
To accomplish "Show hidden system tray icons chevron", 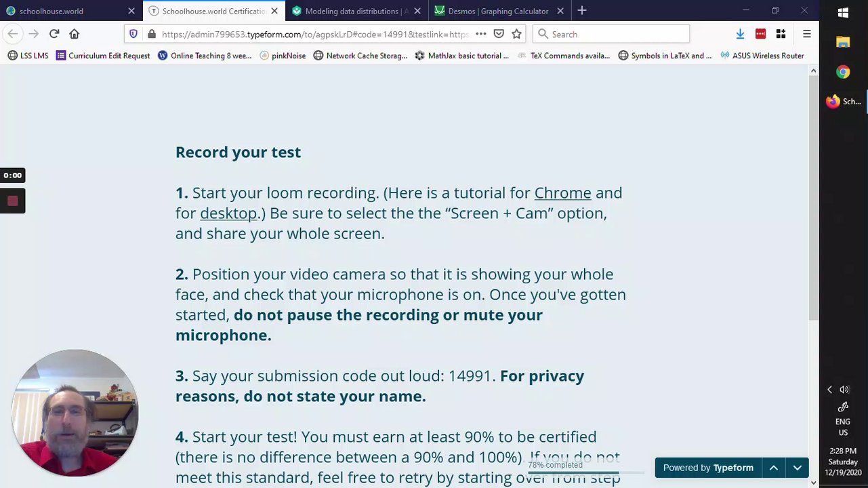I will click(x=829, y=389).
